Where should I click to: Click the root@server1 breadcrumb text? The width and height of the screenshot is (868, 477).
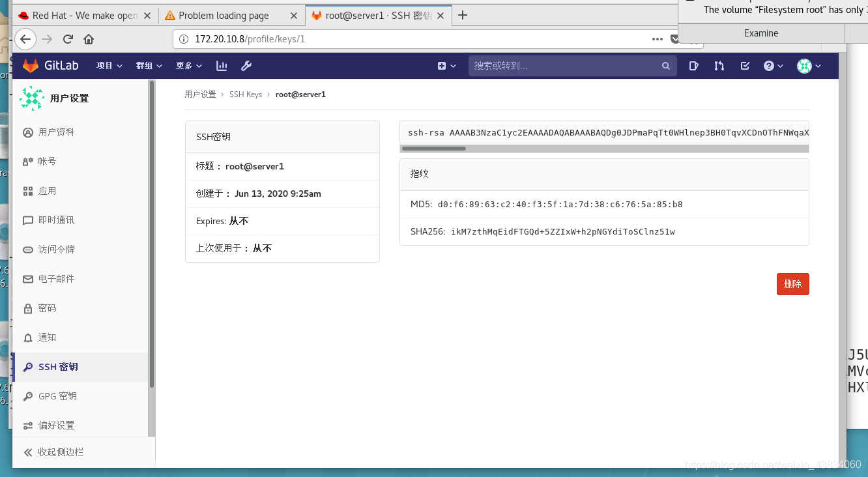(x=300, y=94)
